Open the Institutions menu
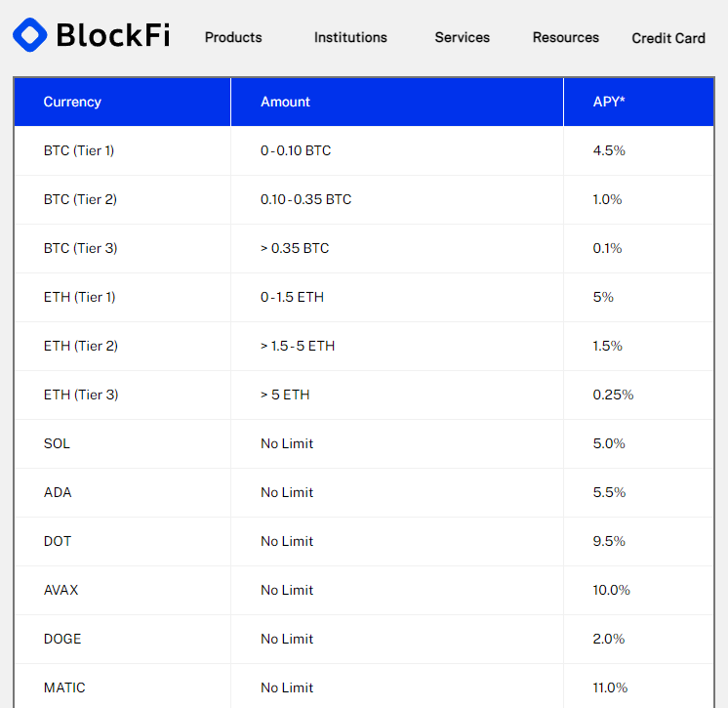The width and height of the screenshot is (728, 708). point(350,37)
